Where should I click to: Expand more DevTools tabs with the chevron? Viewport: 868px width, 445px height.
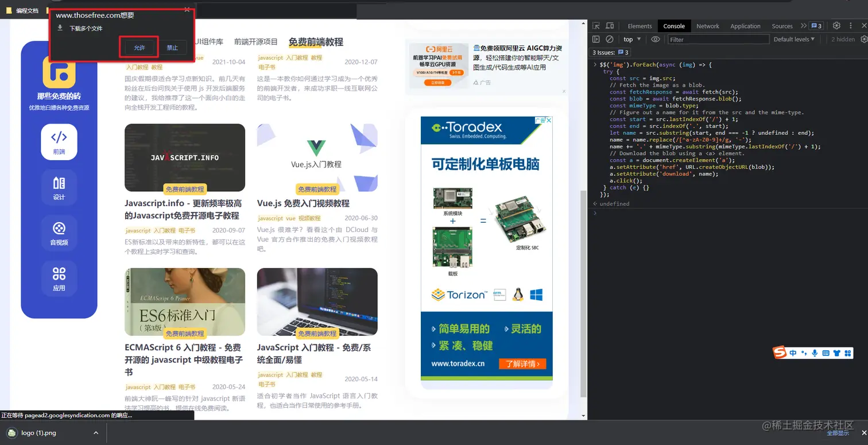click(x=804, y=26)
